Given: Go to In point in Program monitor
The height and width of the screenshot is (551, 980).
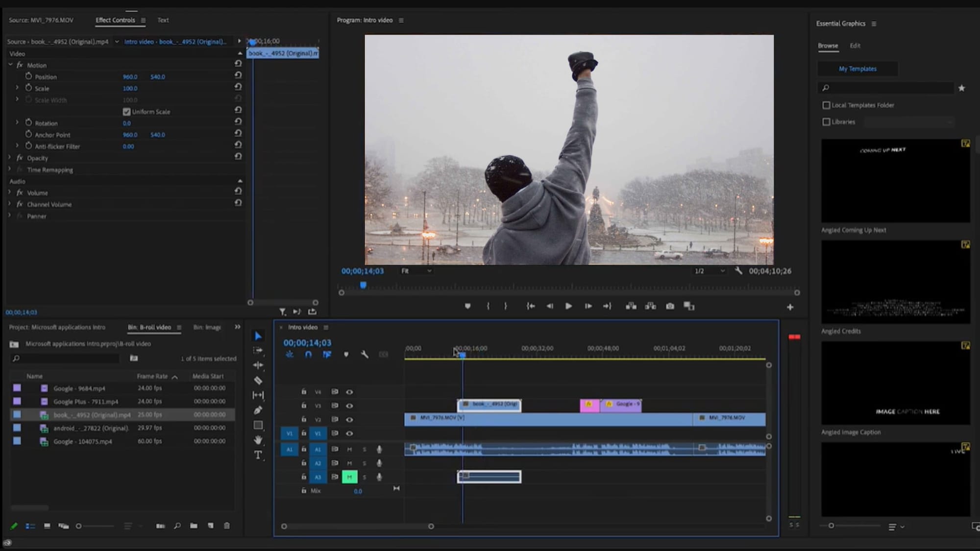Looking at the screenshot, I should 531,306.
